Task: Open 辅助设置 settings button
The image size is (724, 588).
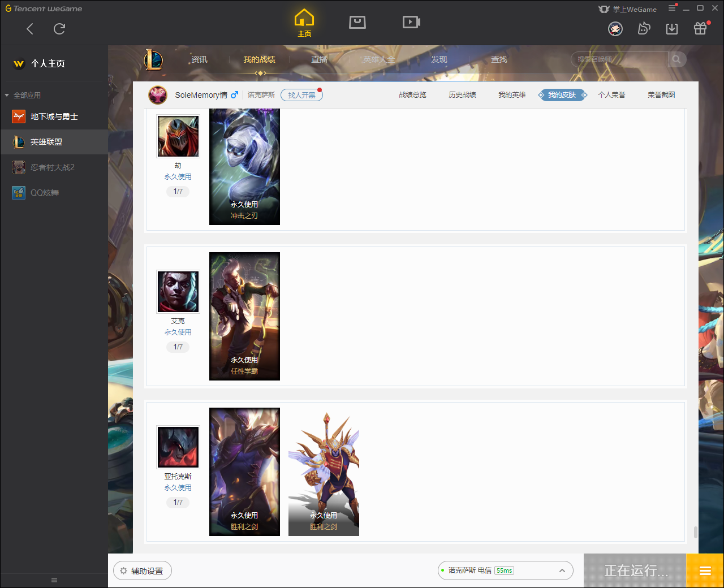Action: tap(143, 571)
